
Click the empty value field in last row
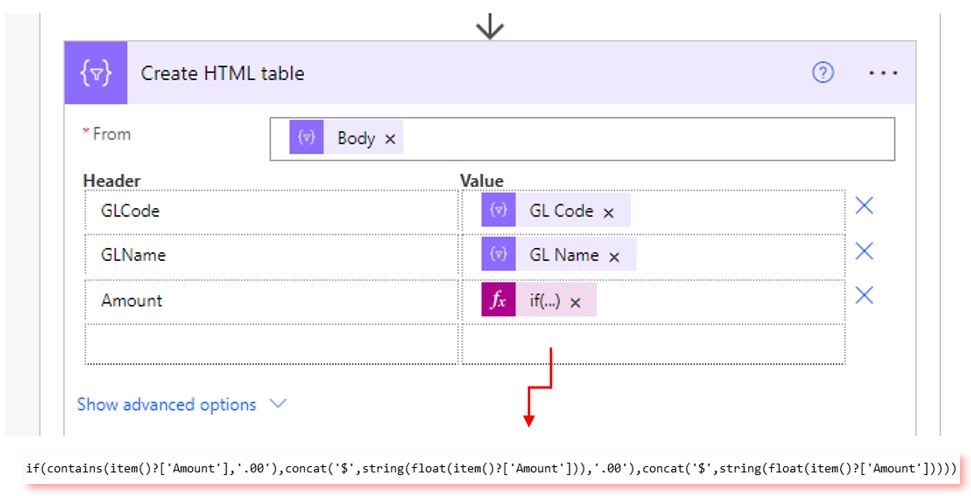point(653,344)
